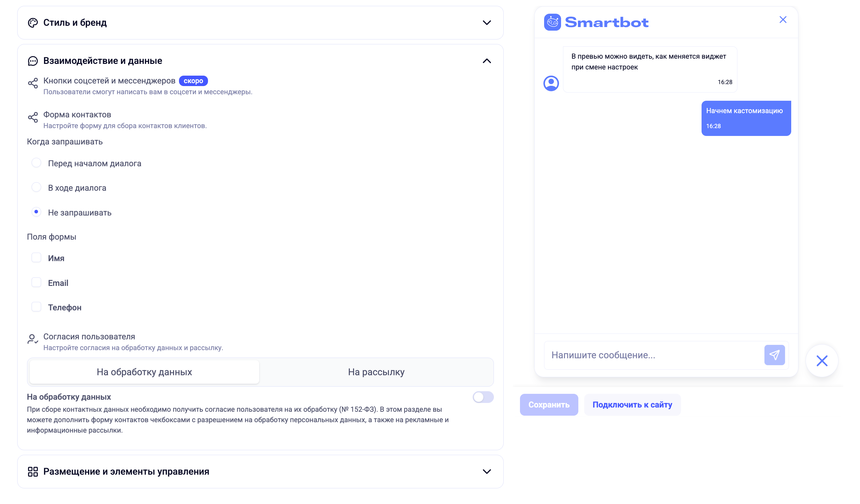Screen dimensions: 860x504
Task: Click the Smartbot robot logo icon
Action: [552, 22]
